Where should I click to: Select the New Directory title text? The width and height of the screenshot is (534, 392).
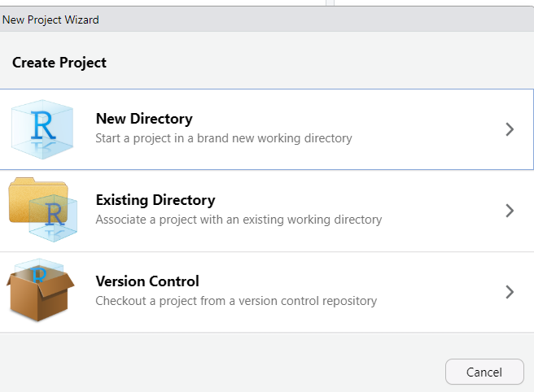(x=144, y=119)
